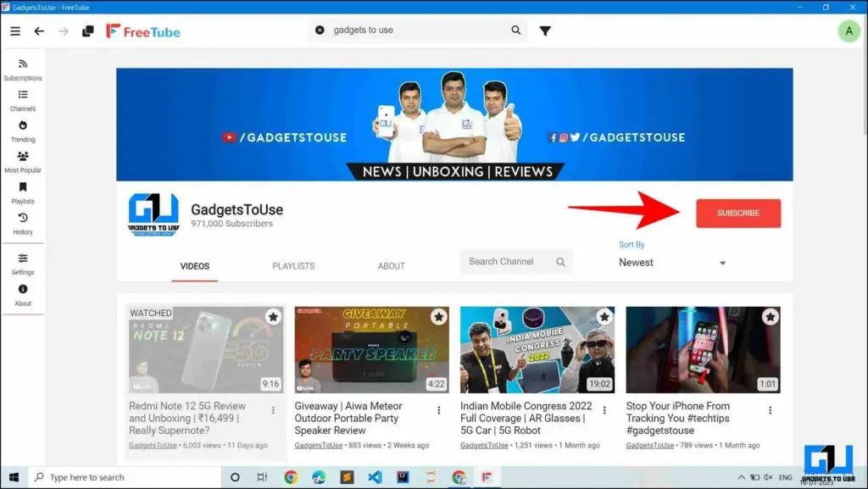Open Channels in the sidebar

[23, 101]
